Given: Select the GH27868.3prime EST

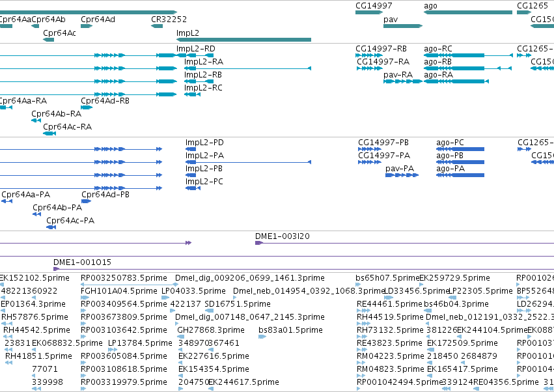Looking at the screenshot, I should pyautogui.click(x=181, y=337).
